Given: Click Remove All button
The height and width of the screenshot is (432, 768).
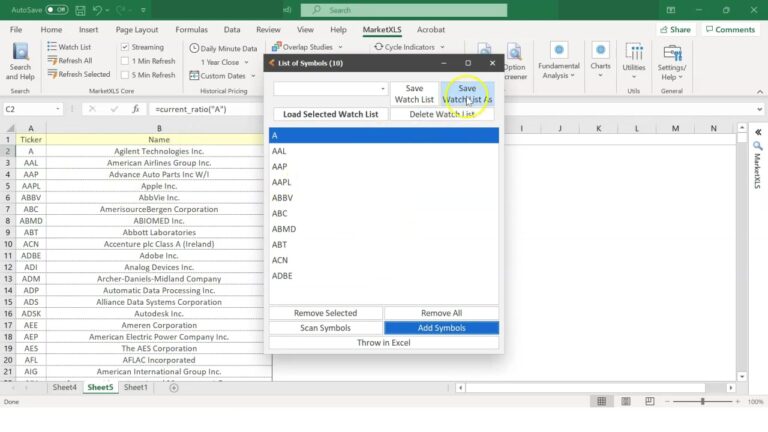Looking at the screenshot, I should coord(441,313).
